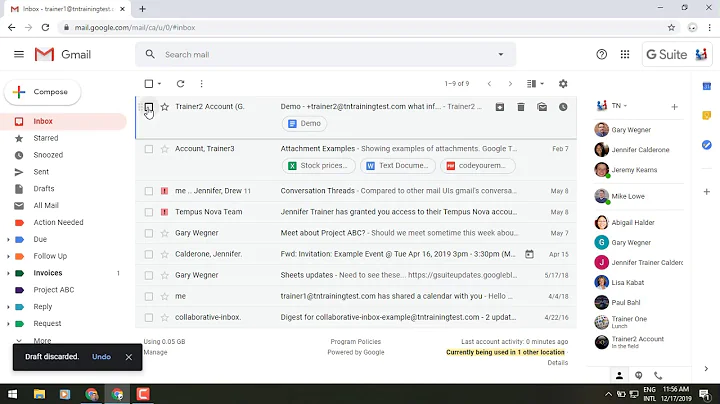Open the Stock prices attachment chip
The width and height of the screenshot is (720, 404).
[x=319, y=166]
